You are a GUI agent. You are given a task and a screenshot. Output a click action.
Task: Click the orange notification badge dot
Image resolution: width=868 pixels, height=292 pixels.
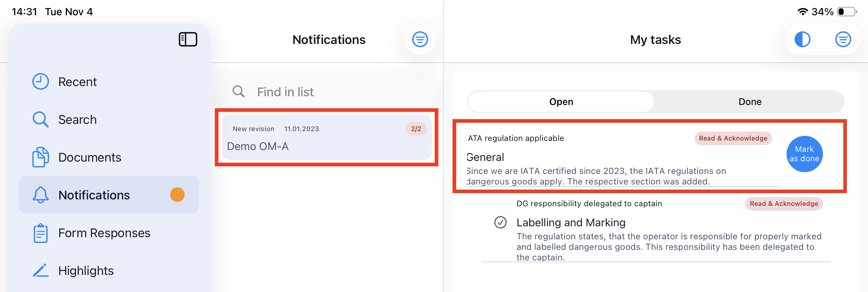coord(177,195)
